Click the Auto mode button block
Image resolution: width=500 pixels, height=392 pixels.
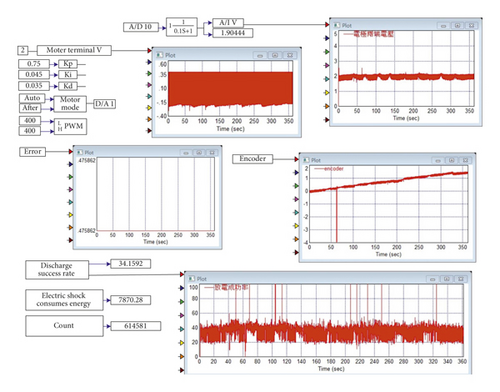pyautogui.click(x=32, y=98)
